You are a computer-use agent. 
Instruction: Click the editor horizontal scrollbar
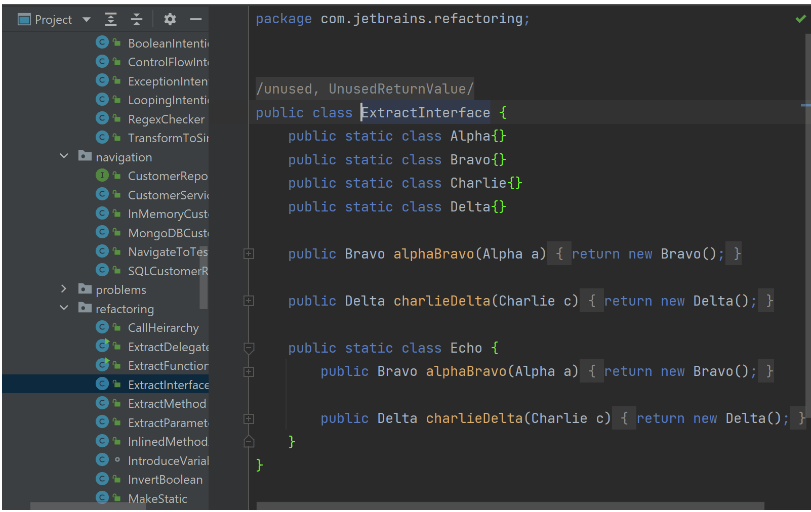click(510, 506)
